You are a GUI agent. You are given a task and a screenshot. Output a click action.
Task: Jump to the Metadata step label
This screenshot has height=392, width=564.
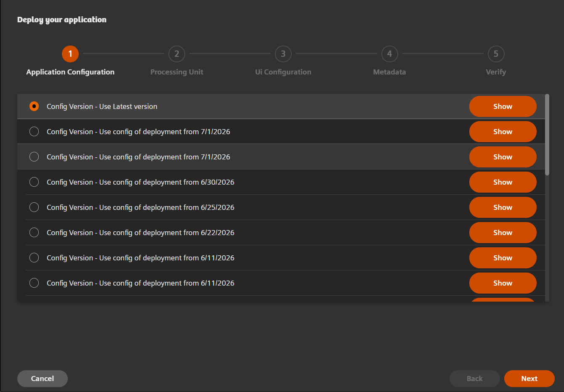pos(390,72)
